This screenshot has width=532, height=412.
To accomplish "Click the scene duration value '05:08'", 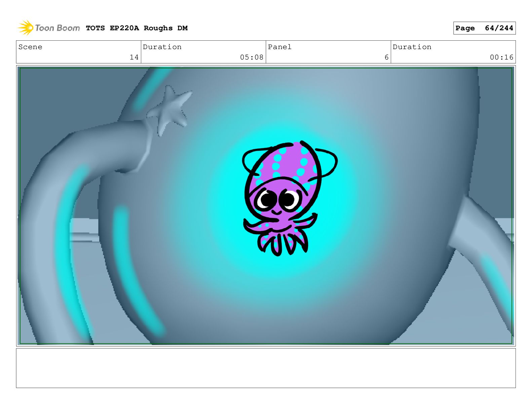I will point(252,58).
